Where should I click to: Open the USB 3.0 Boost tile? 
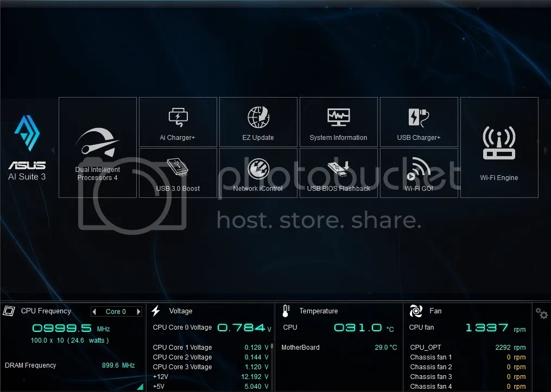tap(178, 173)
